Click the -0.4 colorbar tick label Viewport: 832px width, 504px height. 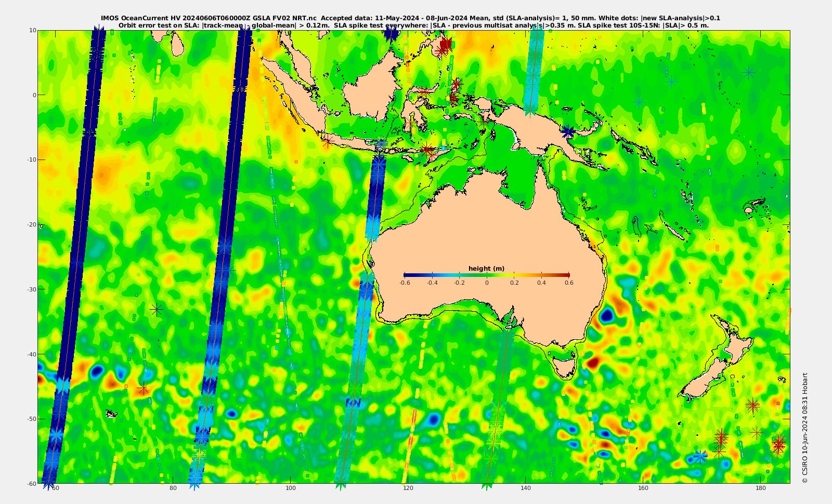432,283
